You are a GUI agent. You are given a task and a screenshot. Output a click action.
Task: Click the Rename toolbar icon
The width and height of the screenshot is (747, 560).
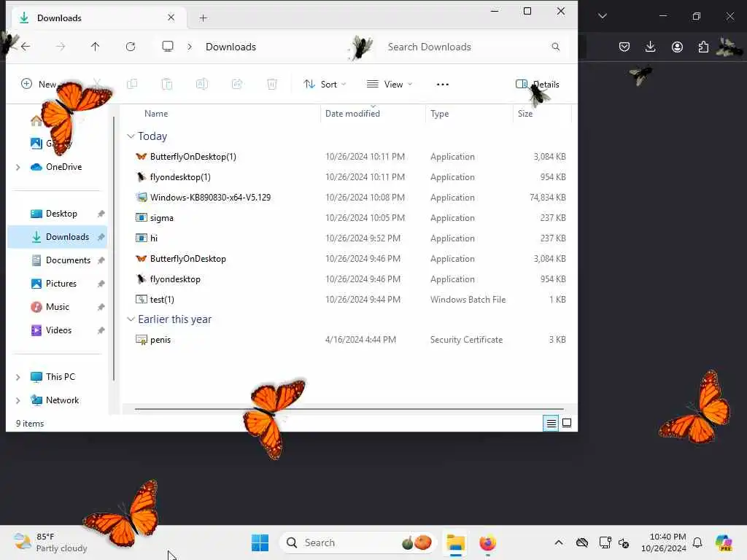(202, 85)
